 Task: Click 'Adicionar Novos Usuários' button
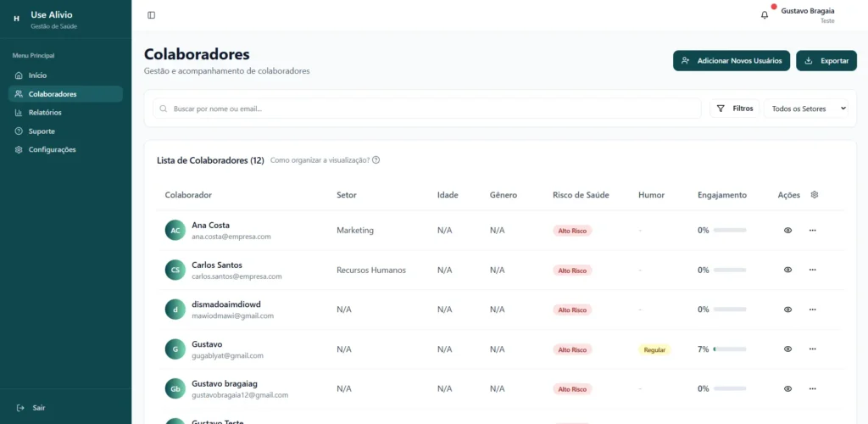[731, 61]
